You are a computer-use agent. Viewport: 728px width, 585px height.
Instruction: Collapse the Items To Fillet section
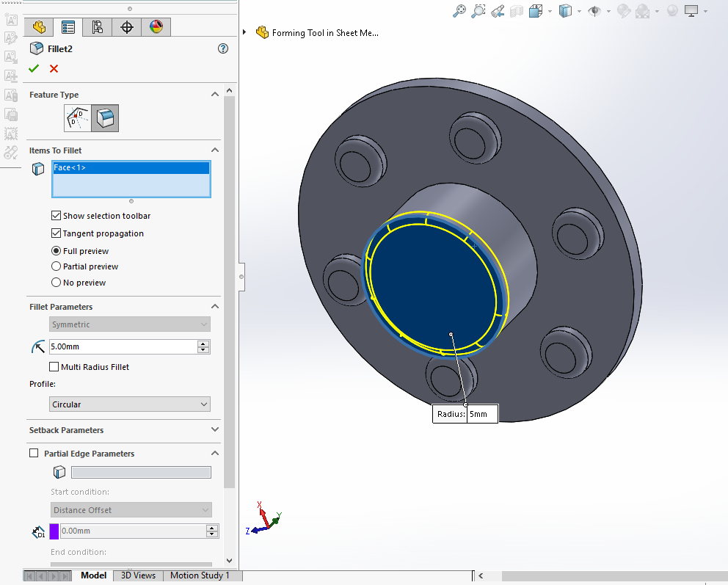pyautogui.click(x=215, y=150)
